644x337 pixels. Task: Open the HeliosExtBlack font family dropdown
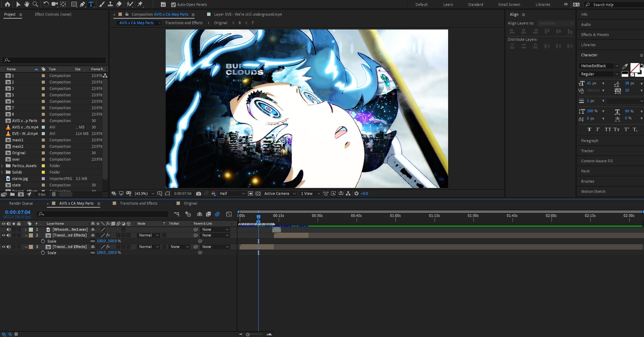click(x=599, y=66)
